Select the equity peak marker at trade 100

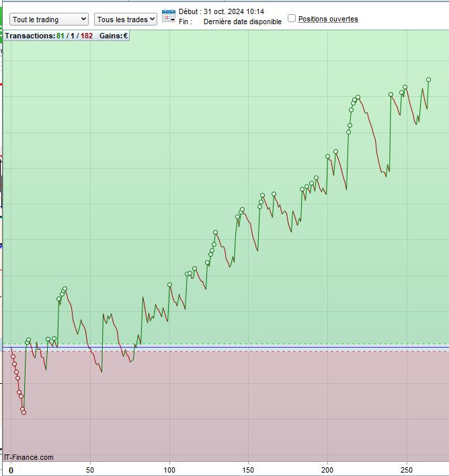pos(169,285)
